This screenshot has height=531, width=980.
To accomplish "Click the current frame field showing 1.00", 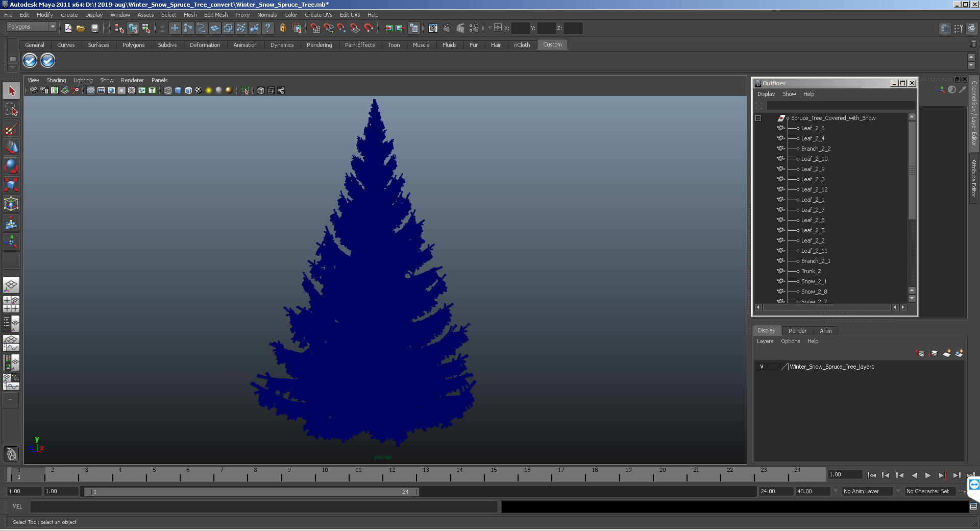I will tap(845, 475).
